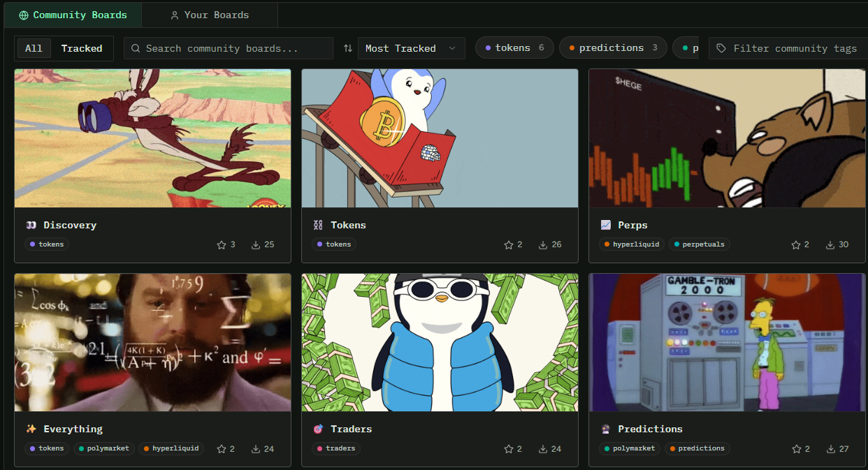Toggle the tokens tag filter chip

tap(514, 47)
